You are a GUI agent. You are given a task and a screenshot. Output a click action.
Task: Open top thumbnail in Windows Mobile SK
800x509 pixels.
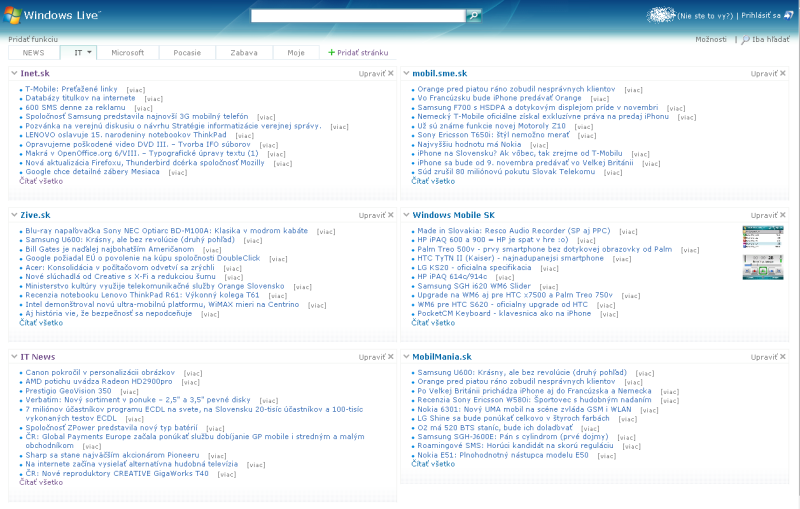tap(763, 237)
